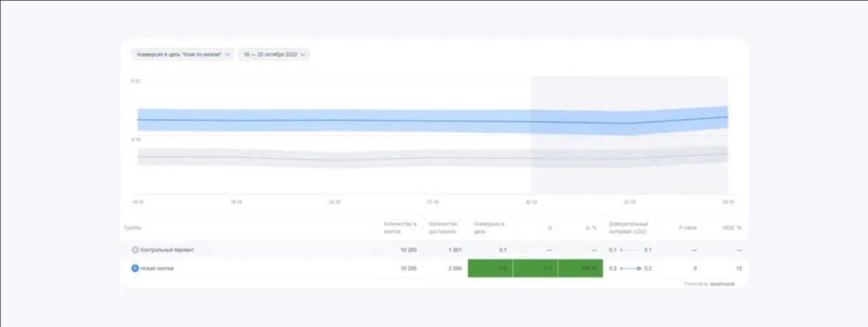Click the Группы column header
Image resolution: width=868 pixels, height=327 pixels.
pyautogui.click(x=133, y=228)
